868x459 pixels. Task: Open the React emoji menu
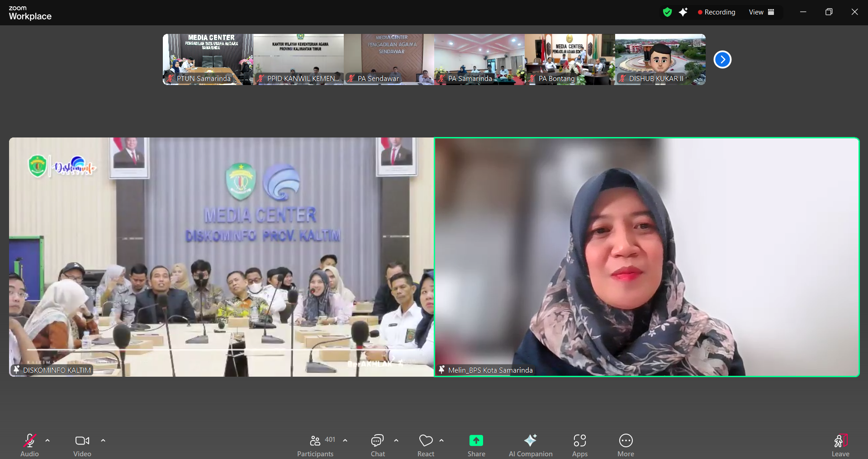tap(426, 445)
